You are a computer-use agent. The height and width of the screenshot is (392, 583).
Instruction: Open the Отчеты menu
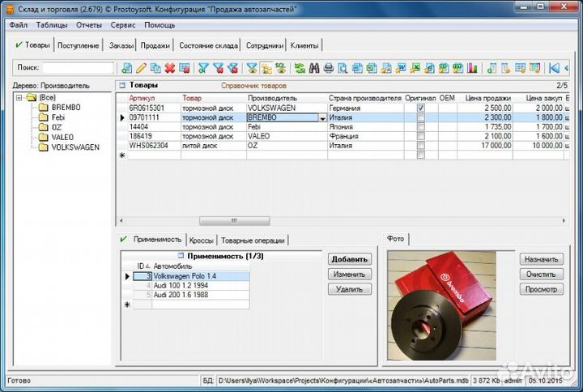(x=89, y=25)
